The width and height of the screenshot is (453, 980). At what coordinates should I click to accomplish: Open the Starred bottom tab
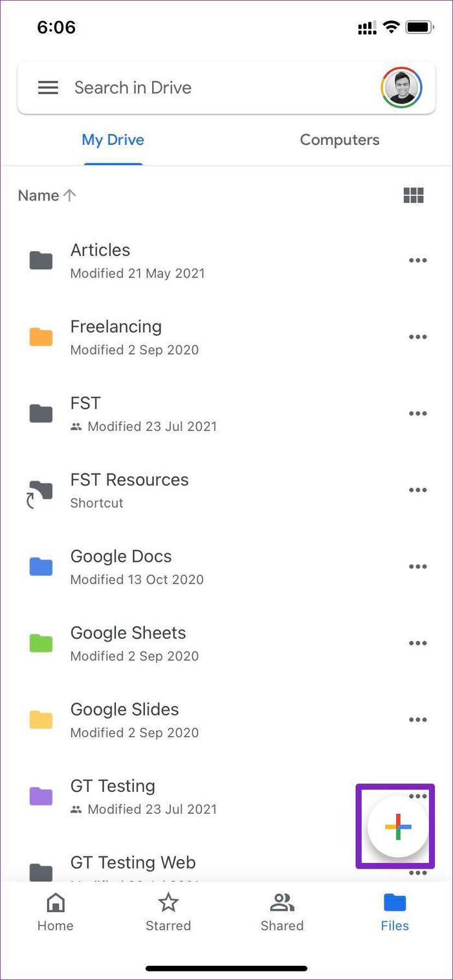tap(168, 912)
